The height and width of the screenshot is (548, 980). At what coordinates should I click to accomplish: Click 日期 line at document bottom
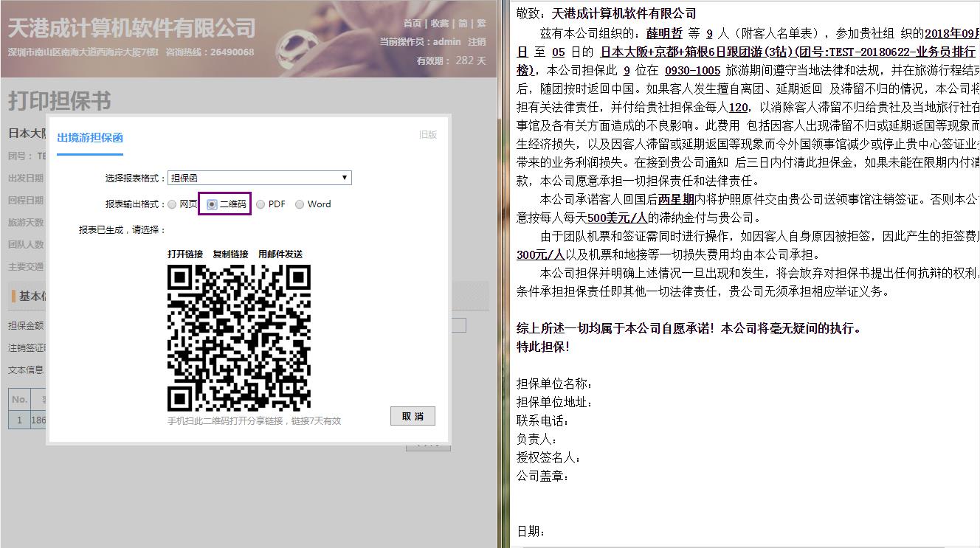point(531,532)
